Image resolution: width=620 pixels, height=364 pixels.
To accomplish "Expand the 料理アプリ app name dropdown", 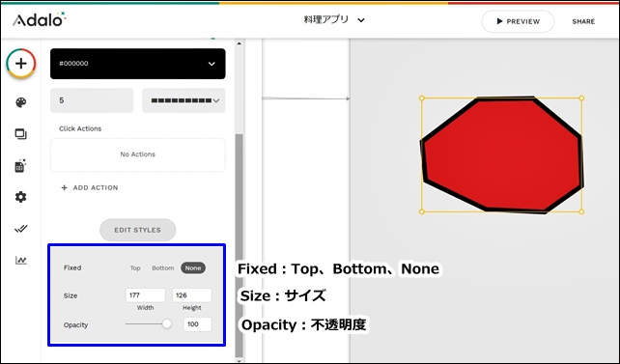I will point(334,19).
